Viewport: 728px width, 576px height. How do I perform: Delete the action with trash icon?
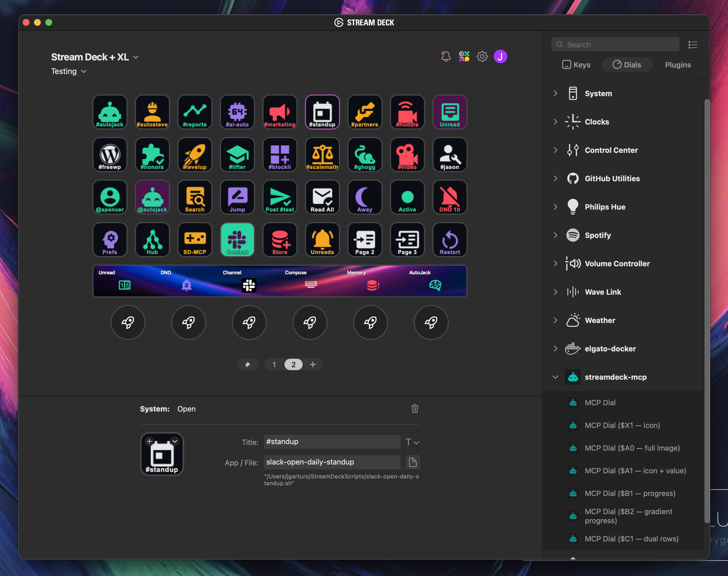[x=415, y=409]
